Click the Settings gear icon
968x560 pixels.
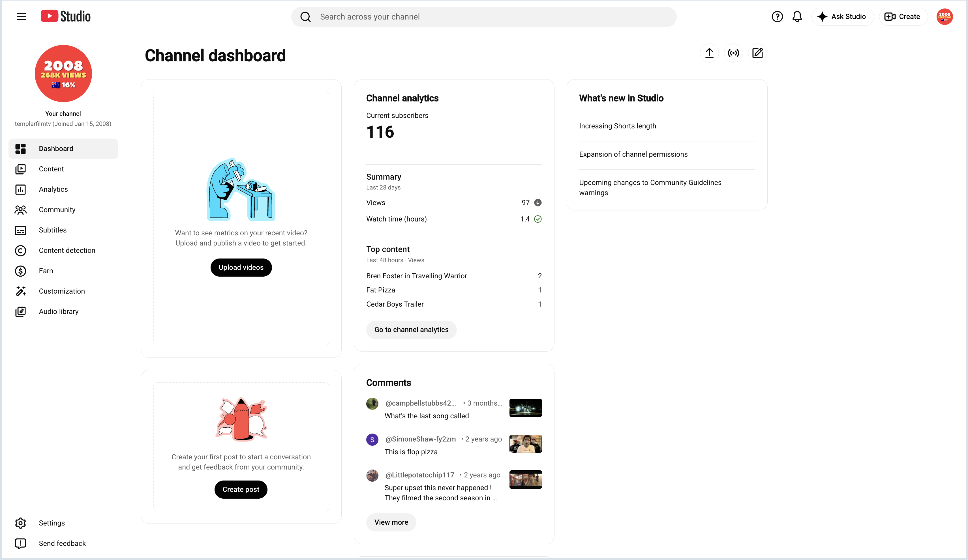[20, 523]
